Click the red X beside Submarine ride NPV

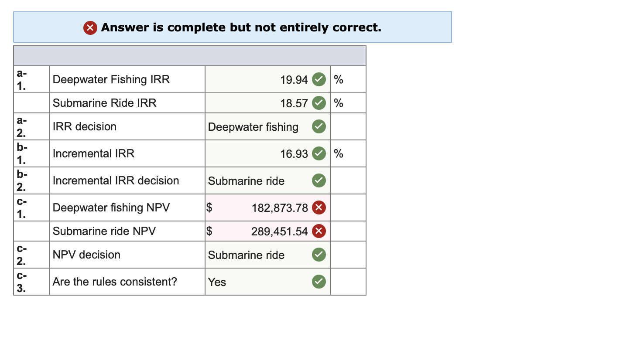pos(319,231)
